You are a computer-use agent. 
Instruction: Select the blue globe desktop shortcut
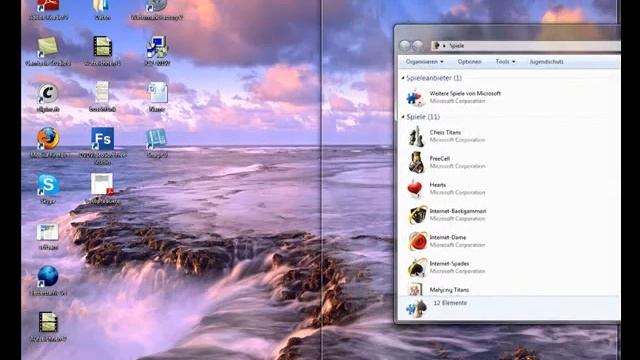48,276
